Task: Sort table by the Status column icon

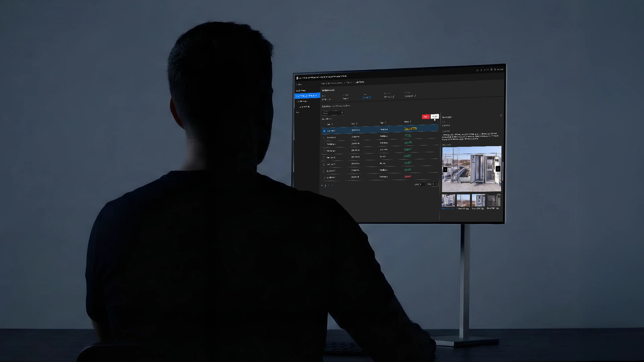Action: point(410,122)
